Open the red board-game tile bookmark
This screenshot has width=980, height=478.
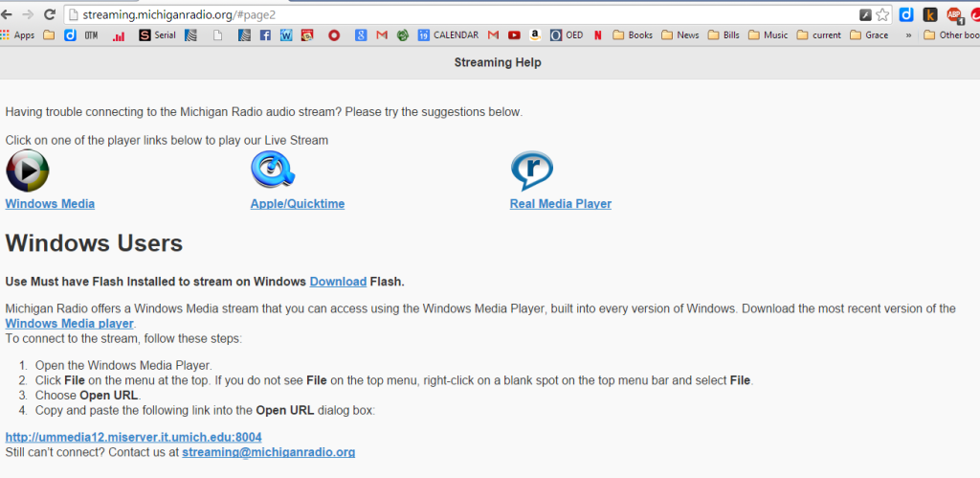pyautogui.click(x=306, y=35)
